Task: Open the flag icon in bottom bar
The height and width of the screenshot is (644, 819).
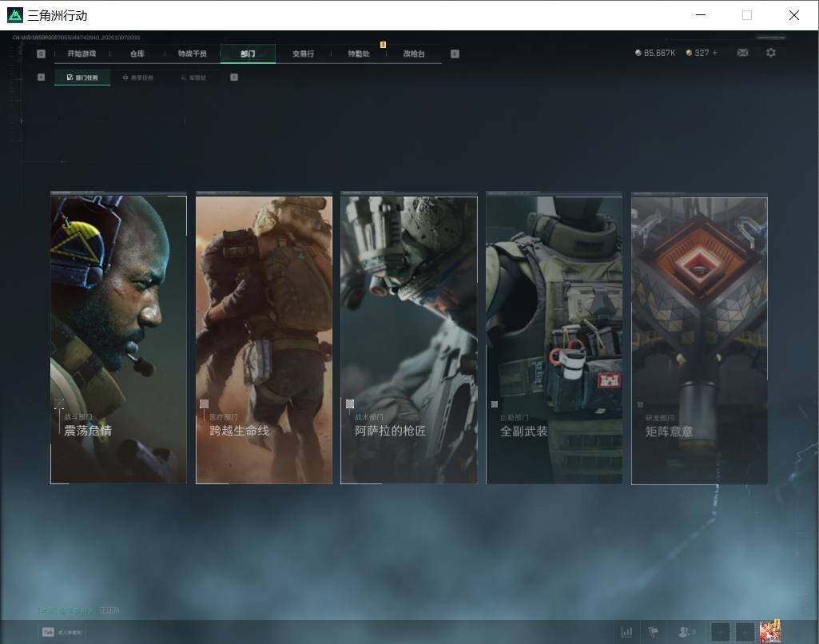Action: 653,632
